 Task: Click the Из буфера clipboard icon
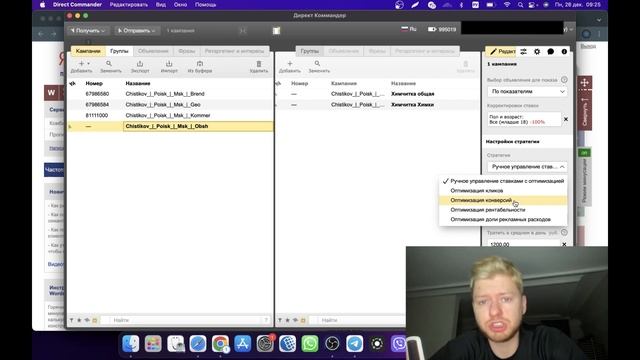tap(200, 64)
